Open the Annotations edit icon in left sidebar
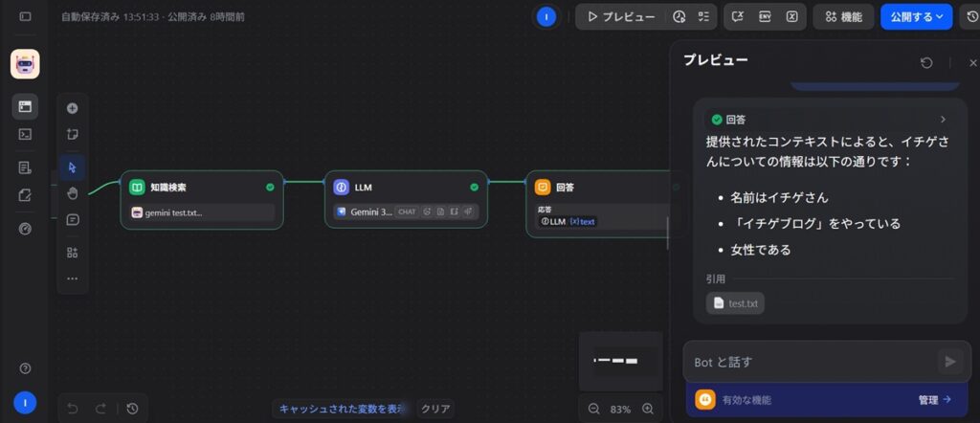 click(x=25, y=195)
